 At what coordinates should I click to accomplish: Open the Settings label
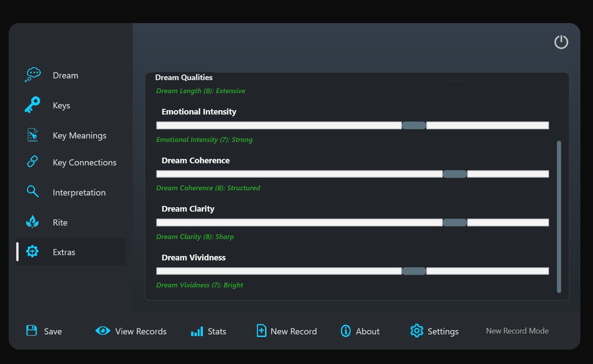tap(443, 331)
